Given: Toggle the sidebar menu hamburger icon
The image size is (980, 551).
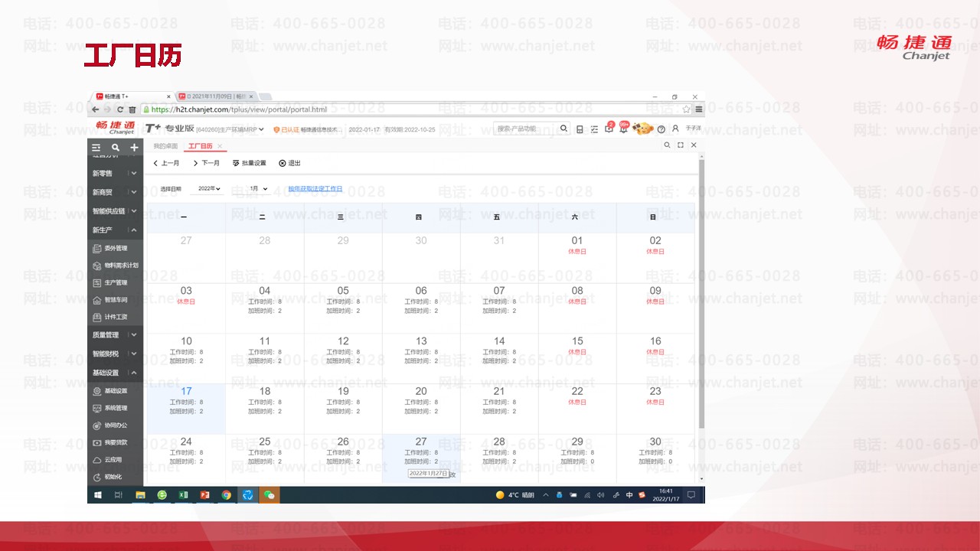Looking at the screenshot, I should [x=96, y=148].
